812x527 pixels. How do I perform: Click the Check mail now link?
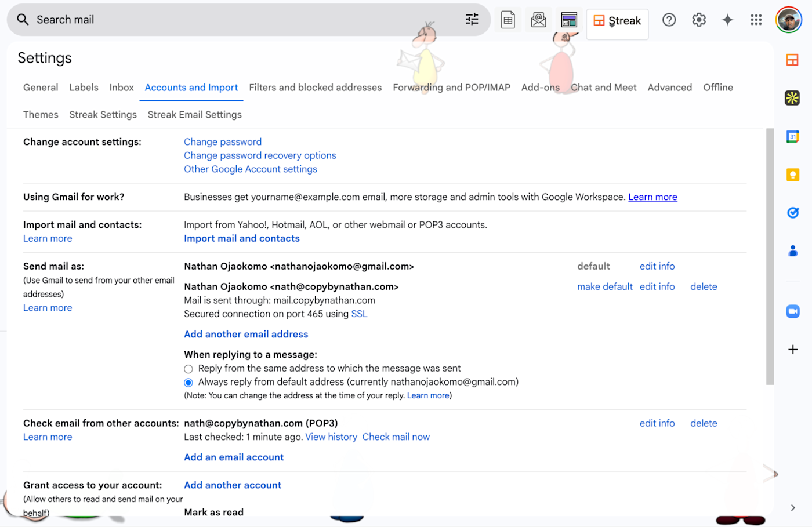point(396,437)
